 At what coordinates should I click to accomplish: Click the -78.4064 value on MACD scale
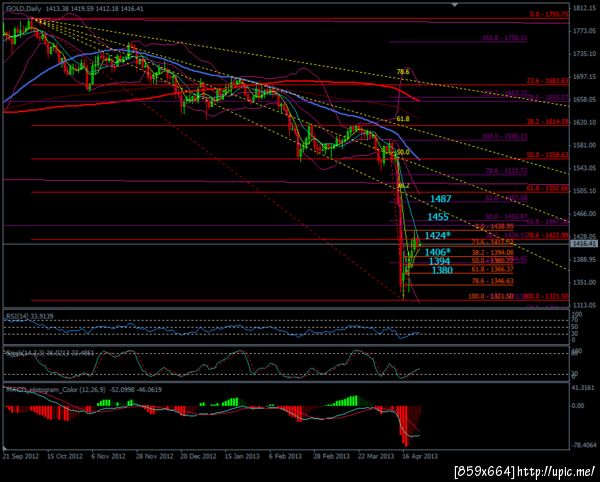(x=584, y=445)
